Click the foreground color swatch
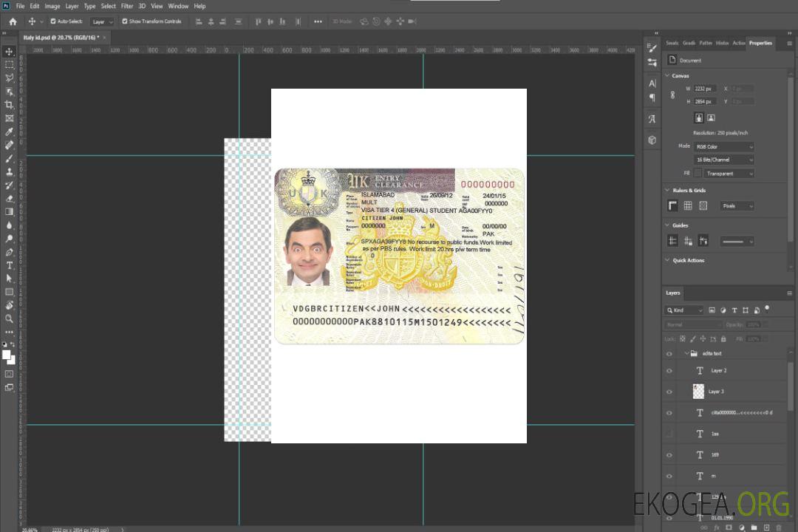798x532 pixels. (x=6, y=355)
